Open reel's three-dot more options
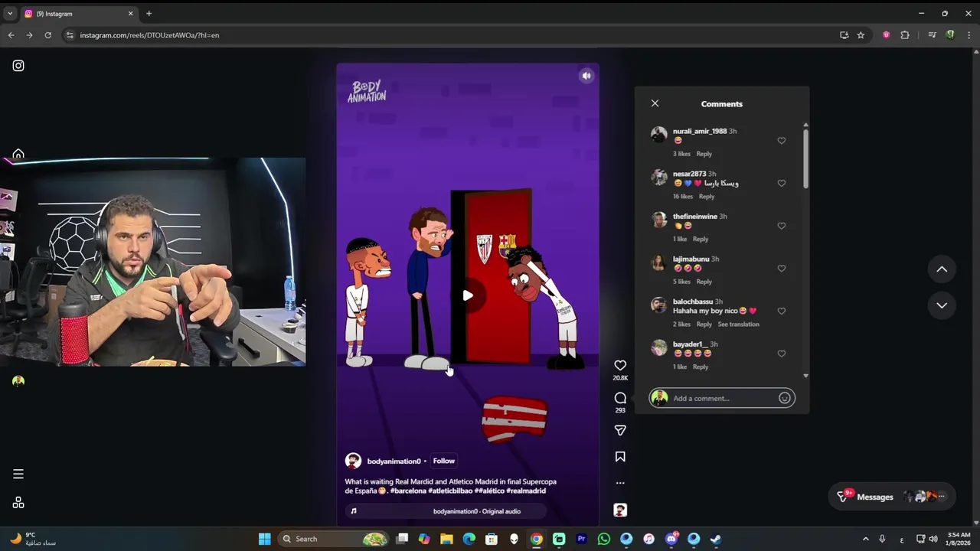The width and height of the screenshot is (980, 551). [620, 483]
